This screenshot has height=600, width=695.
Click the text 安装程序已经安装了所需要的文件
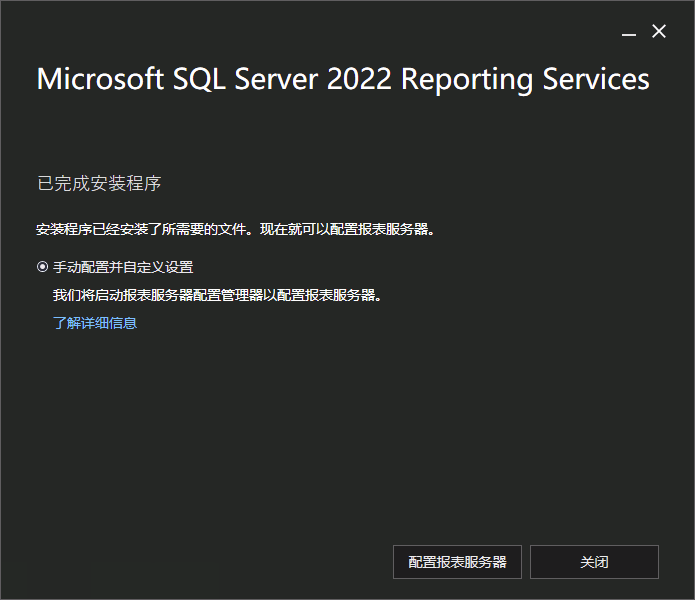click(141, 230)
